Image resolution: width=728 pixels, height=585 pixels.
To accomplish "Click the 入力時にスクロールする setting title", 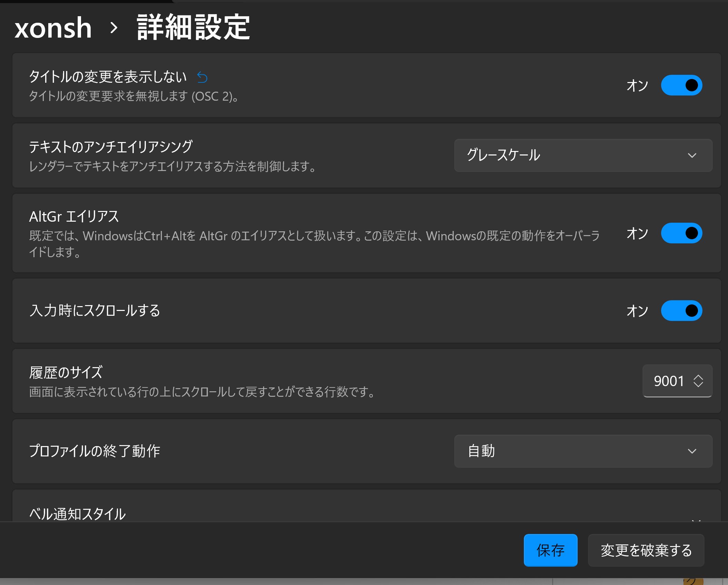I will coord(95,311).
